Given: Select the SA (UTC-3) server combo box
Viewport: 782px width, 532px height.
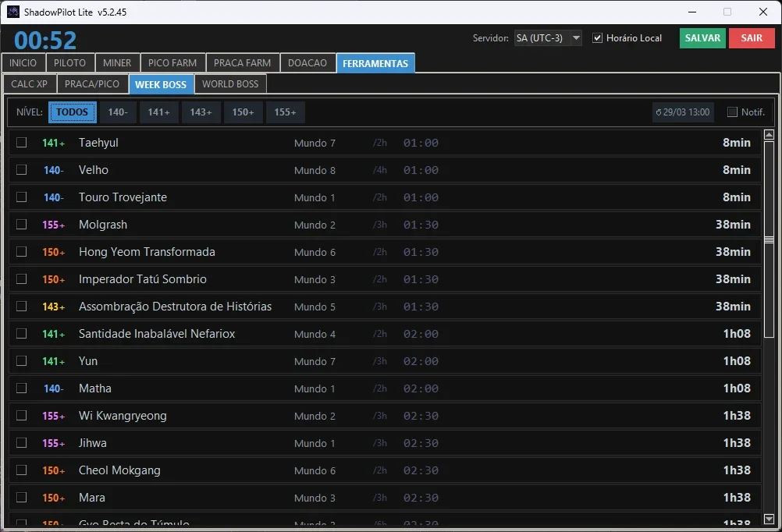Looking at the screenshot, I should [x=548, y=38].
